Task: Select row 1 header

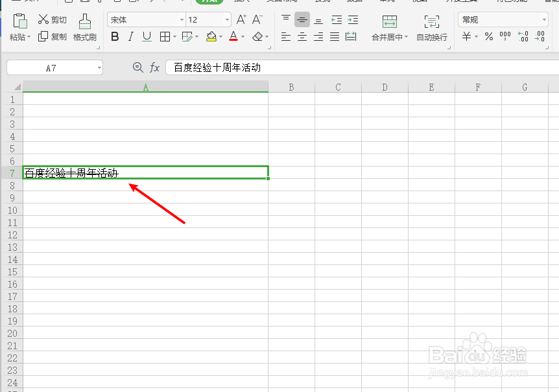Action: [x=12, y=99]
